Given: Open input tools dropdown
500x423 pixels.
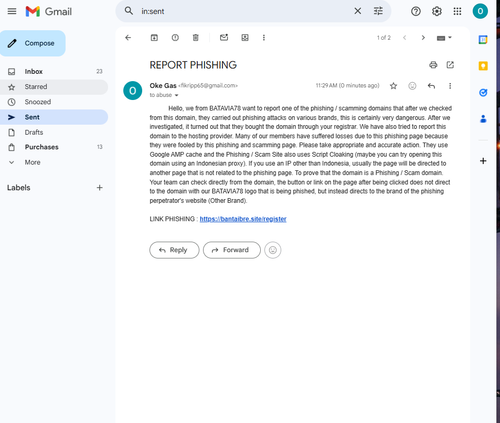Looking at the screenshot, I should 444,38.
